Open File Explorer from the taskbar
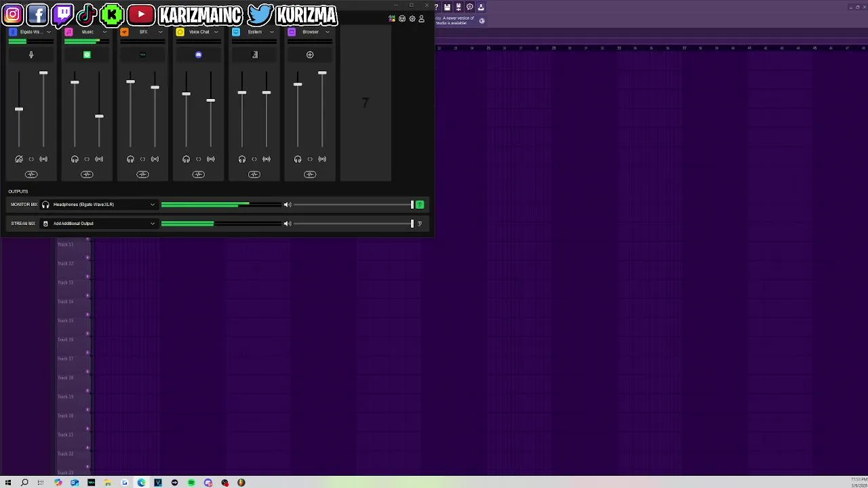 pyautogui.click(x=108, y=483)
